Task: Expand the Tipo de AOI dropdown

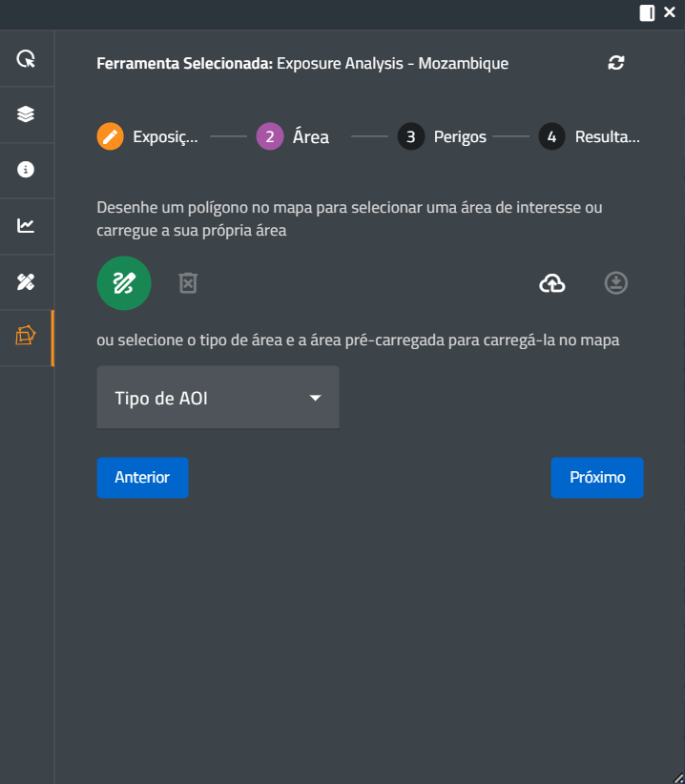Action: 218,398
